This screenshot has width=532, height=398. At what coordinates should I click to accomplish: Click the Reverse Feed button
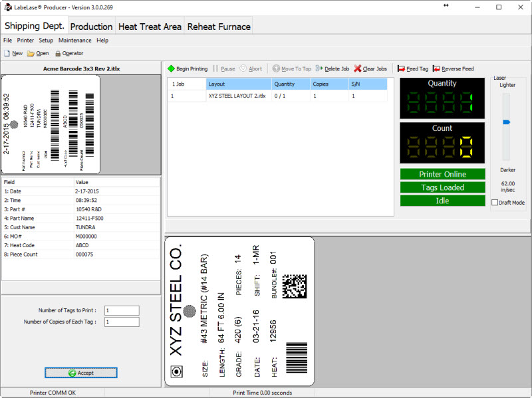coord(453,69)
